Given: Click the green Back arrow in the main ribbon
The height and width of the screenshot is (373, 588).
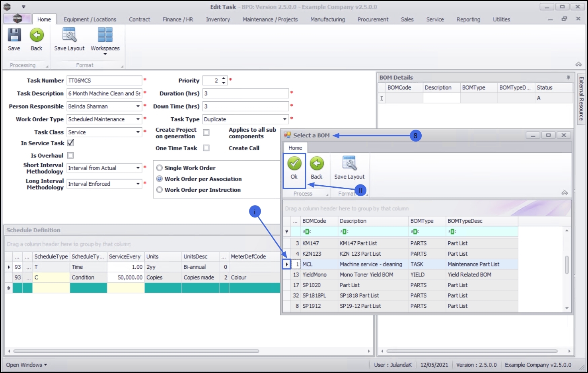Looking at the screenshot, I should (37, 35).
